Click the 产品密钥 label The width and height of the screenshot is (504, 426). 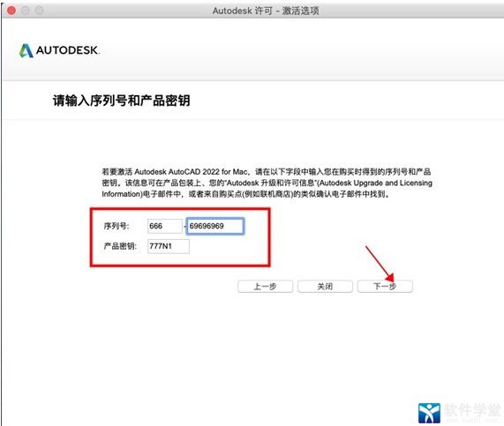click(x=120, y=246)
